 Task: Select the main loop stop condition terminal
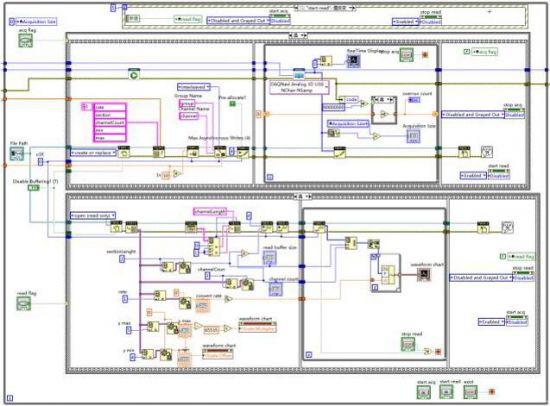coord(492,392)
